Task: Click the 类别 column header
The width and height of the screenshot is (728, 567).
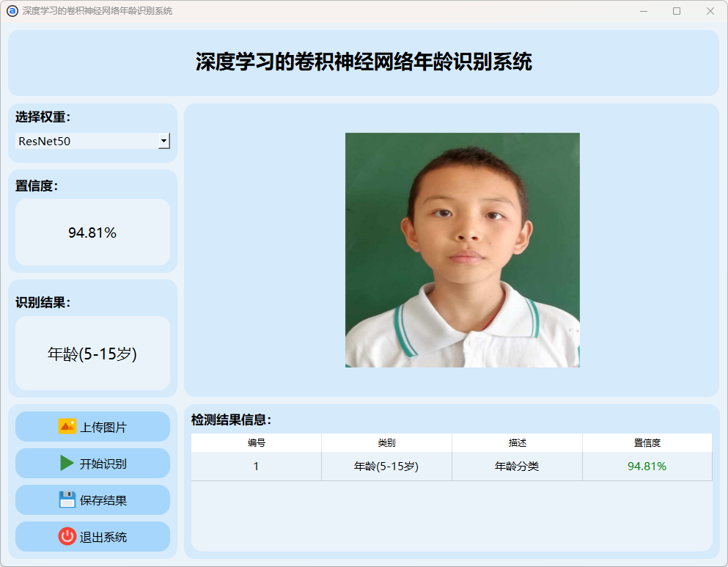Action: click(x=386, y=443)
